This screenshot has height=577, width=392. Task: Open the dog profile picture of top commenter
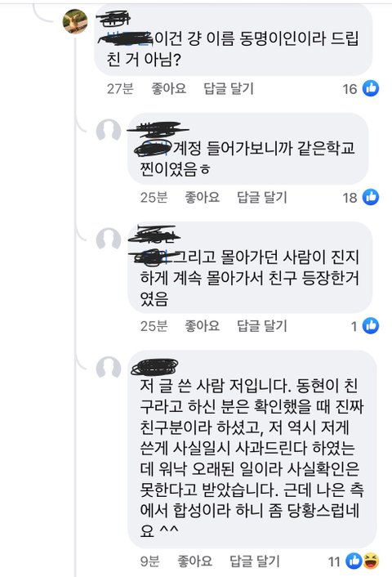click(75, 22)
